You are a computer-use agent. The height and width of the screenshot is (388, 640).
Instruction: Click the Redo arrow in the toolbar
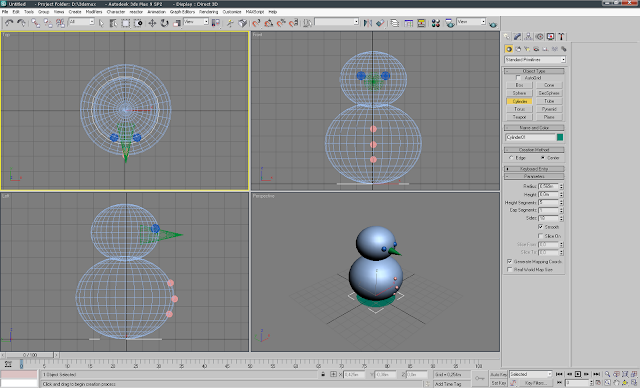click(21, 23)
